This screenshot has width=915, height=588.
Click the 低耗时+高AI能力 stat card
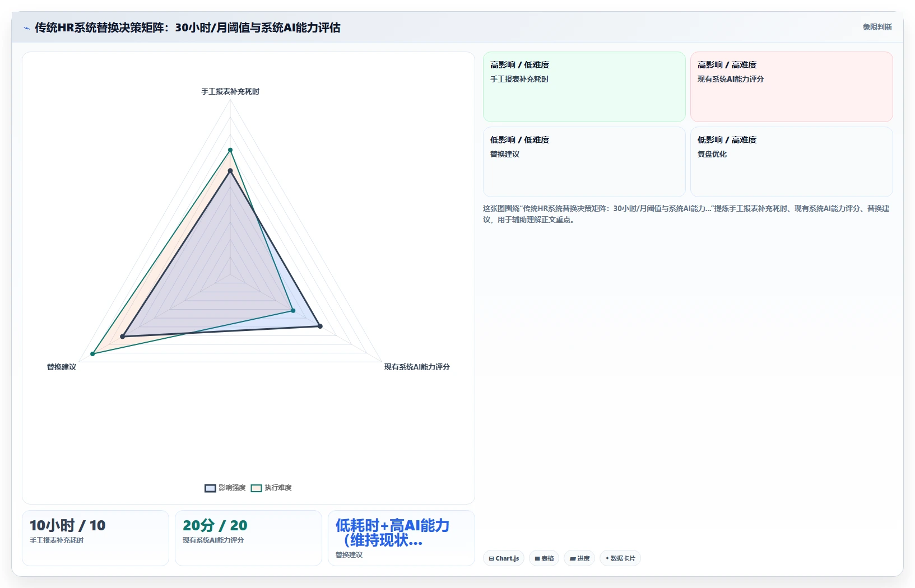coord(401,538)
